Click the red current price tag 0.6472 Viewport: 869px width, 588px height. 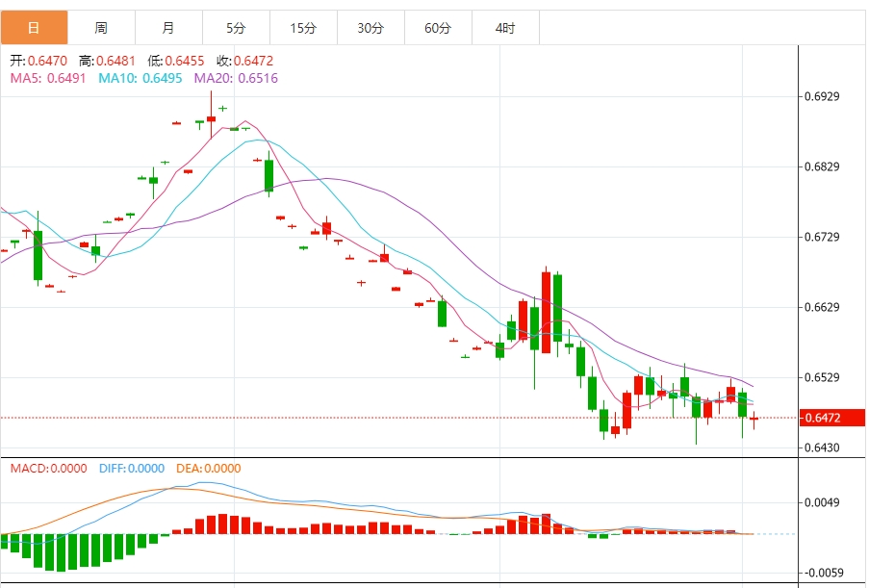831,418
